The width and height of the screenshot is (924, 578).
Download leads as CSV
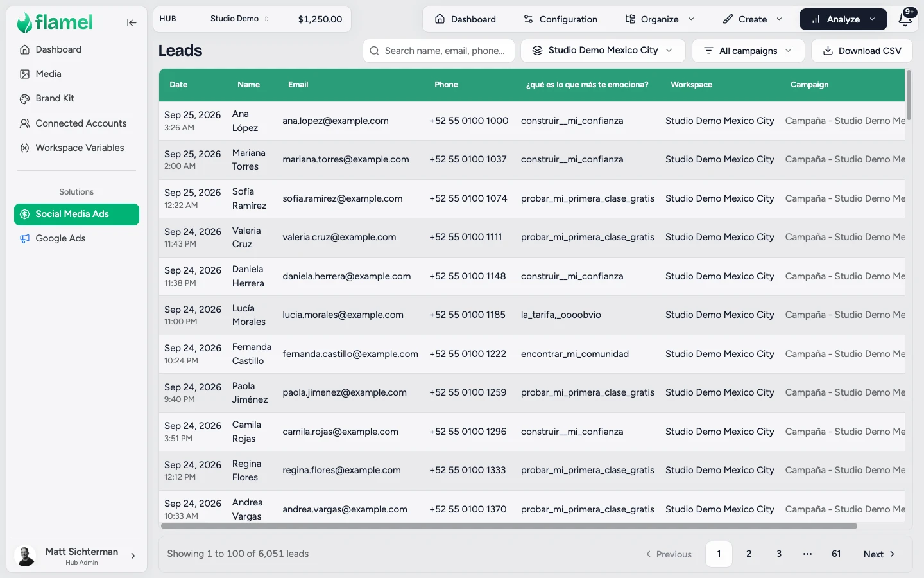point(862,51)
